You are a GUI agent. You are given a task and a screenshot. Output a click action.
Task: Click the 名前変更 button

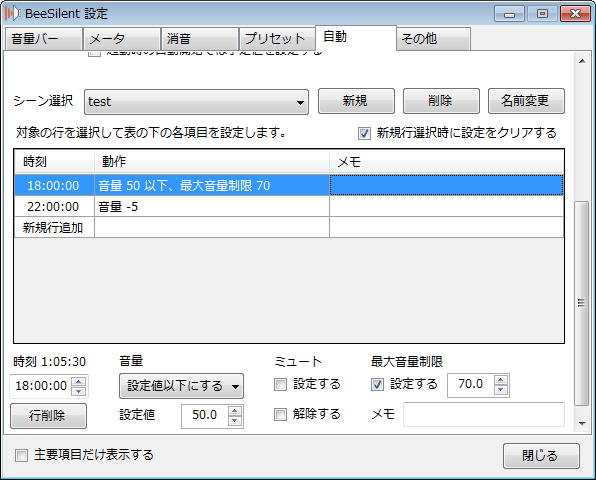click(526, 101)
